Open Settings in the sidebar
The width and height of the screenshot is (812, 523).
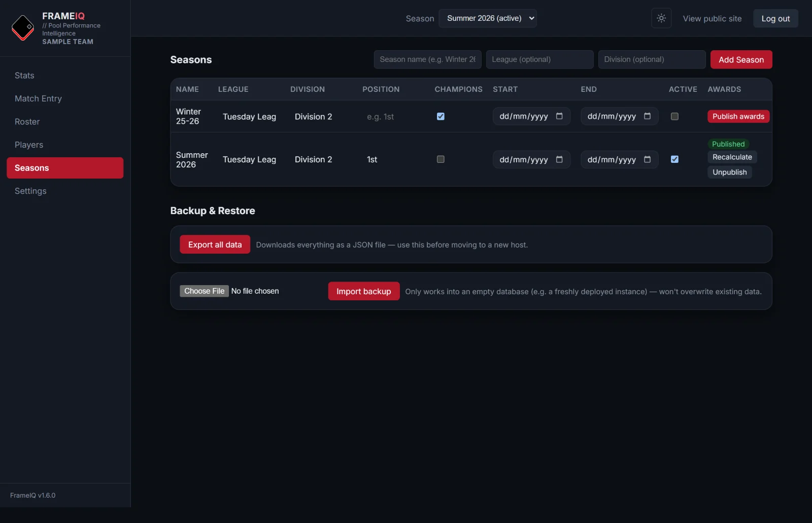point(65,191)
